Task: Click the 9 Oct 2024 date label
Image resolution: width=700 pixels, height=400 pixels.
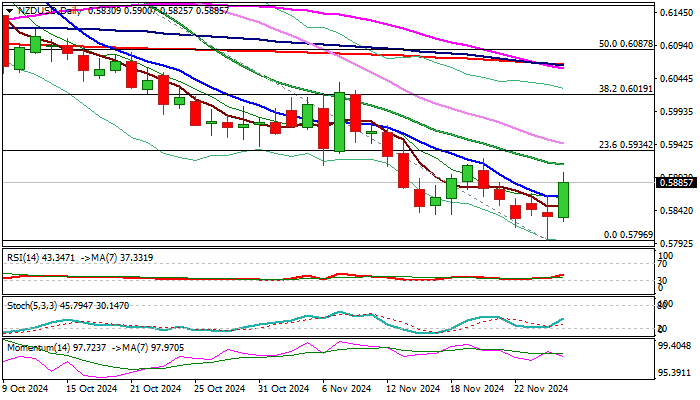Action: pos(25,389)
